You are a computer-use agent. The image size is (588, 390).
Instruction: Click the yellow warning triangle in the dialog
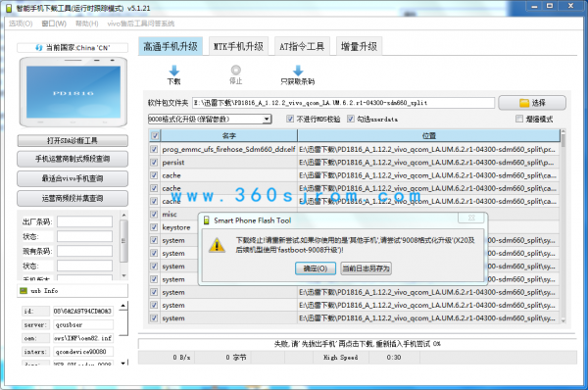click(x=217, y=246)
